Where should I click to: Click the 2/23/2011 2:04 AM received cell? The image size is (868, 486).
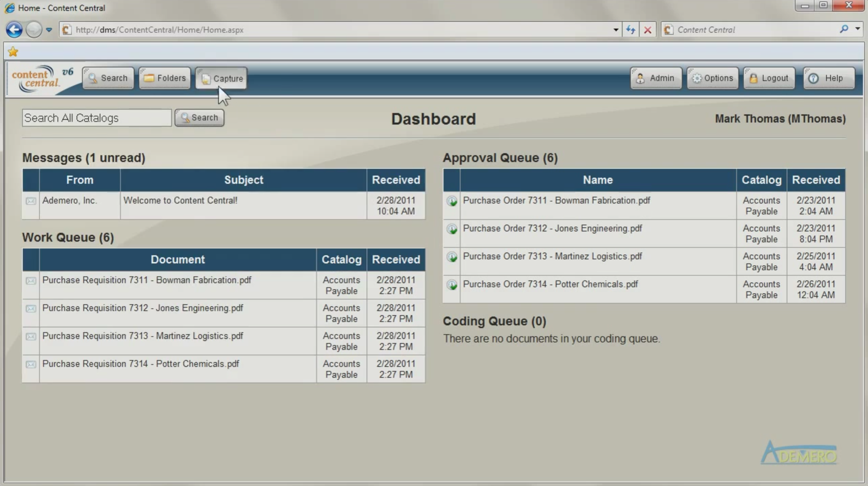click(816, 206)
